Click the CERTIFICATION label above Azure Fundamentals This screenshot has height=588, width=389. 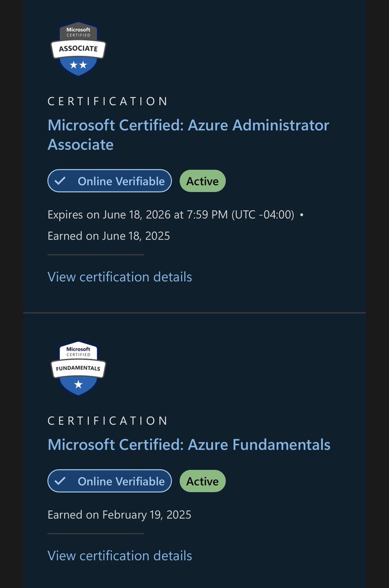click(108, 421)
